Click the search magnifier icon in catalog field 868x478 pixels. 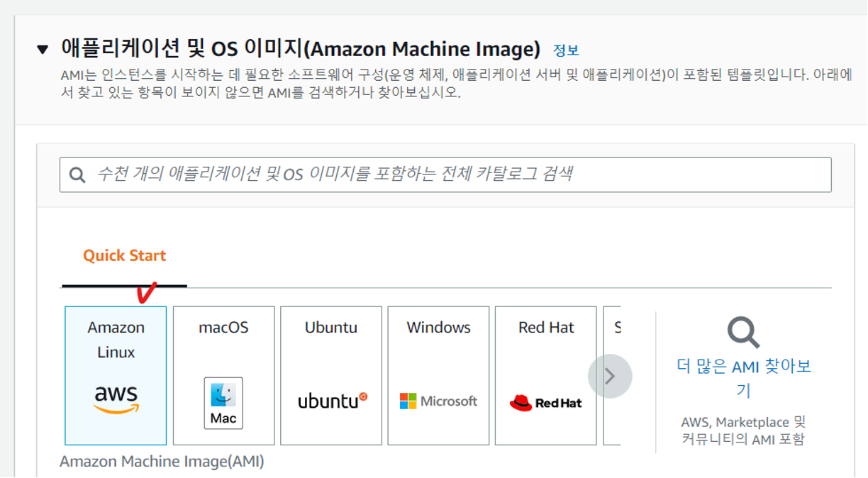[x=77, y=174]
